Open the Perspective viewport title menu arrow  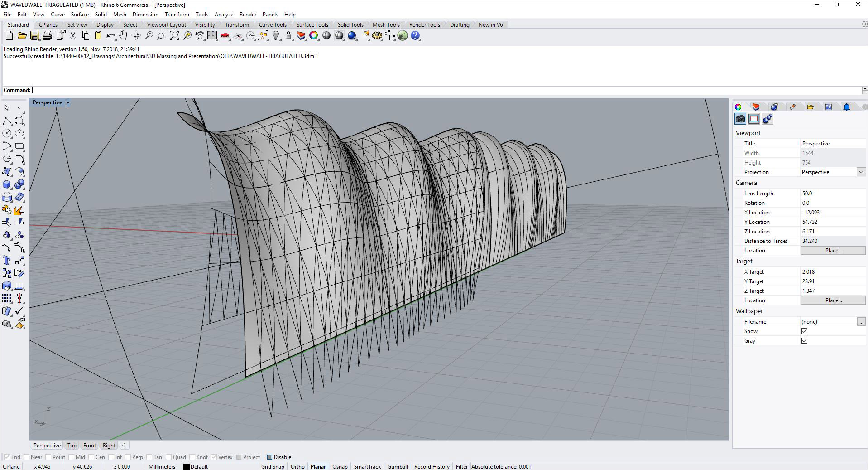click(x=68, y=102)
